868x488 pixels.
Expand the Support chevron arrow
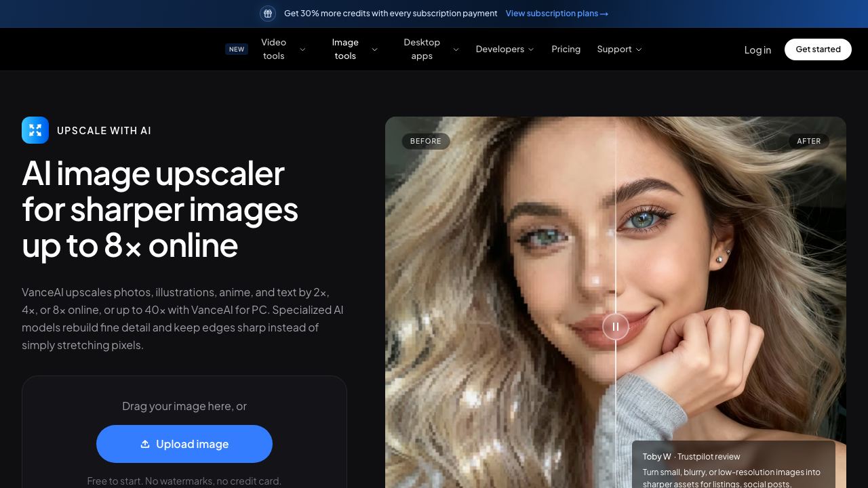click(638, 49)
